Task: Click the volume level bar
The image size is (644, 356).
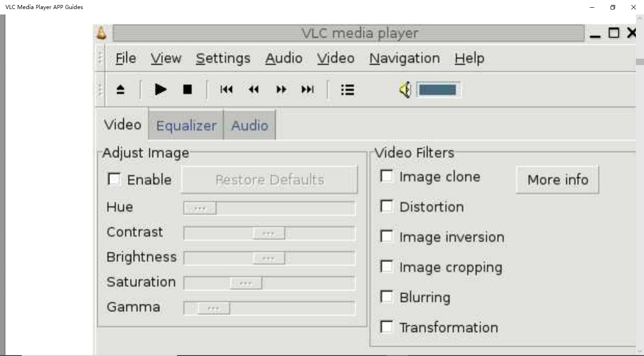Action: 438,90
